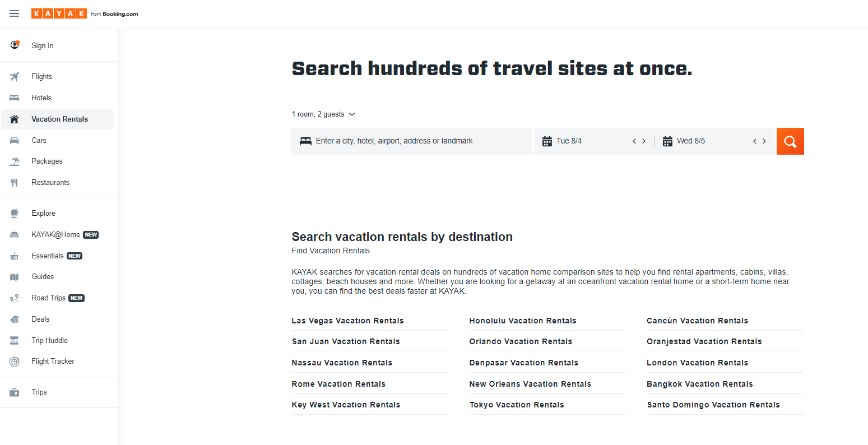Click the Trip Huddle icon

[x=15, y=340]
